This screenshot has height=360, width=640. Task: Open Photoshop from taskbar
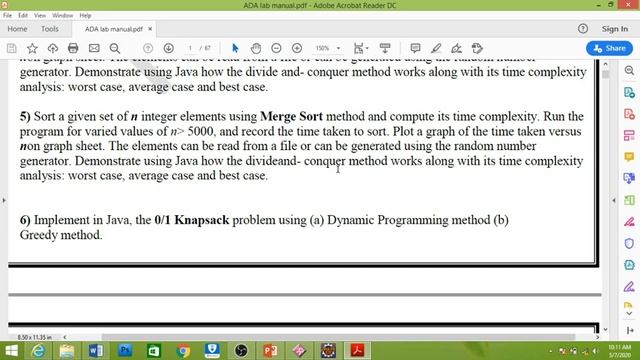point(125,351)
